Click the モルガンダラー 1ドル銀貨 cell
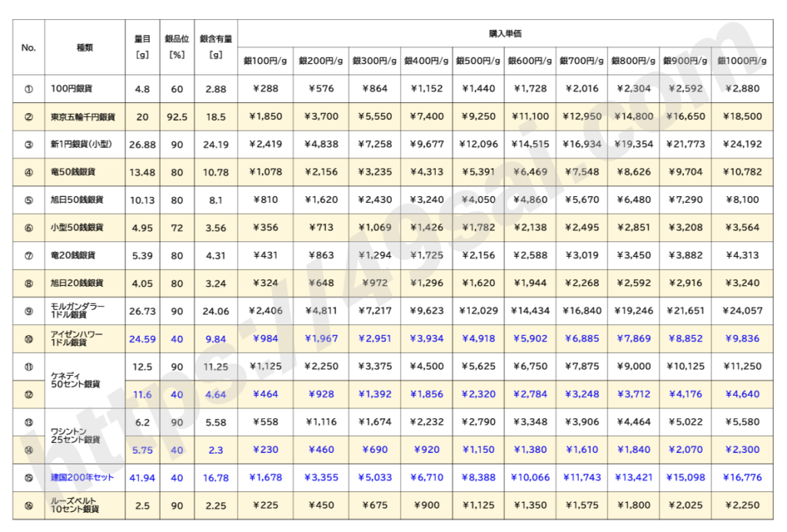The image size is (787, 532). click(x=77, y=311)
